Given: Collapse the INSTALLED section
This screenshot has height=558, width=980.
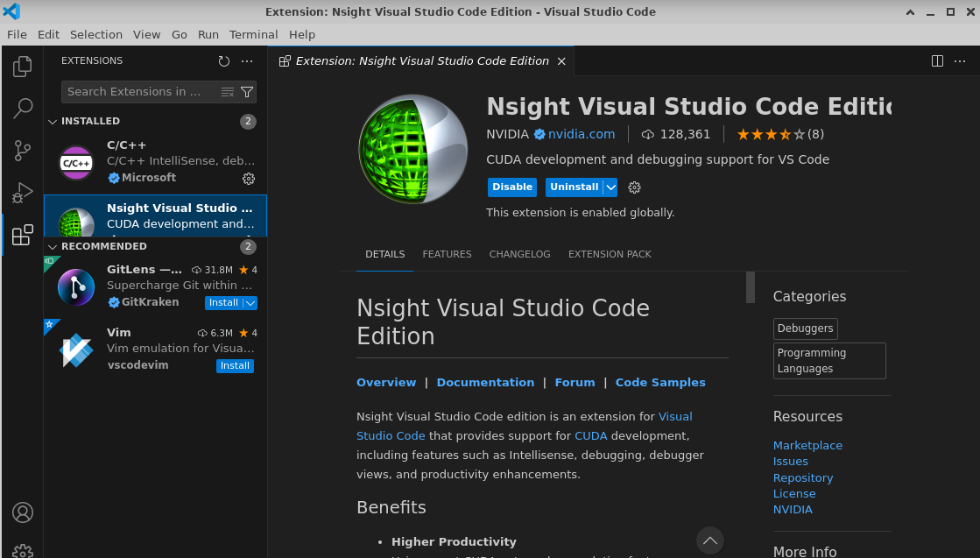Looking at the screenshot, I should click(x=53, y=121).
